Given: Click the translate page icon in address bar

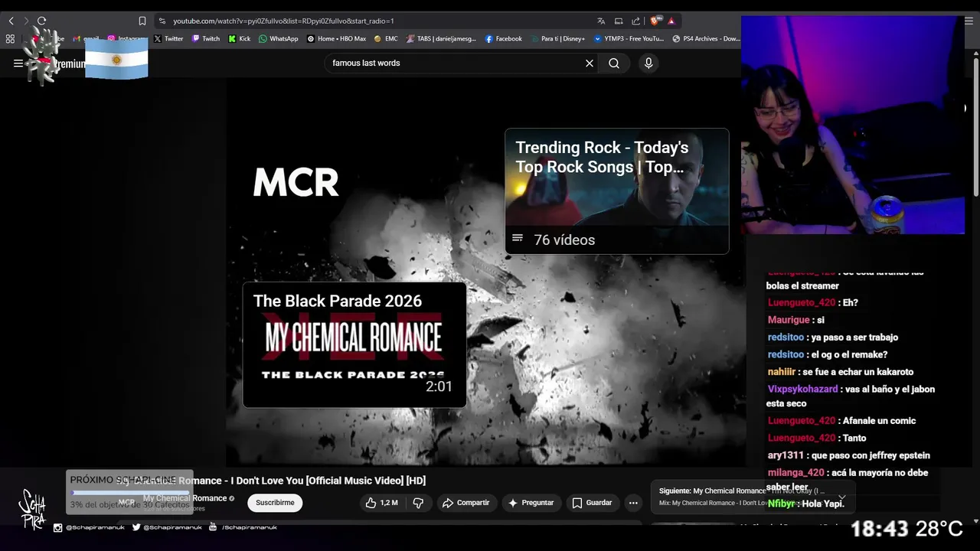Looking at the screenshot, I should click(x=601, y=21).
